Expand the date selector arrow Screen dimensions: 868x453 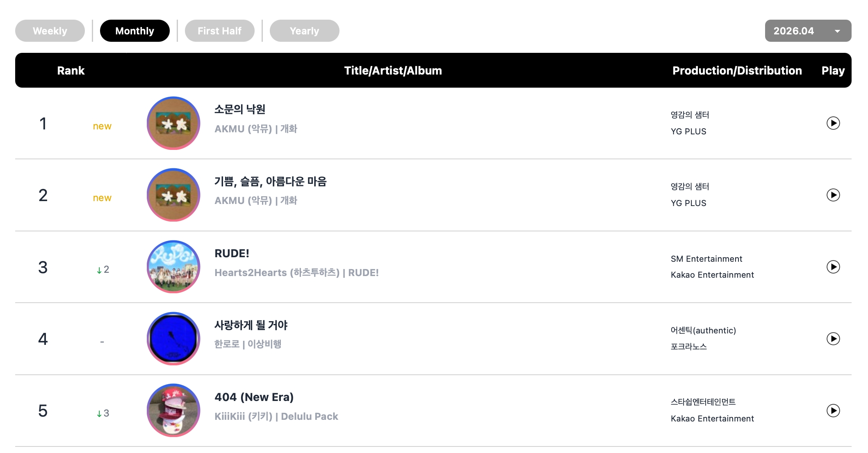click(837, 31)
